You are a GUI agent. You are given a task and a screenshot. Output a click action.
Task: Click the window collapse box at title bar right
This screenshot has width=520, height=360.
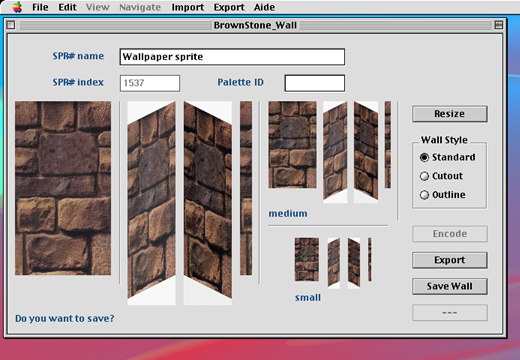click(499, 25)
